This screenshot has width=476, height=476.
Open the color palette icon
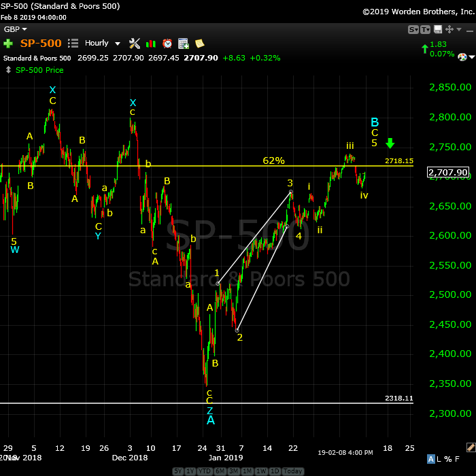462,56
